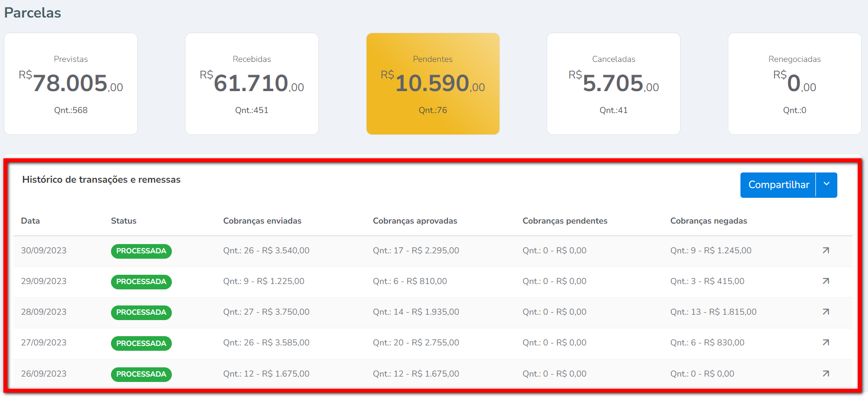Click the Status column header
The image size is (868, 399).
(x=124, y=221)
